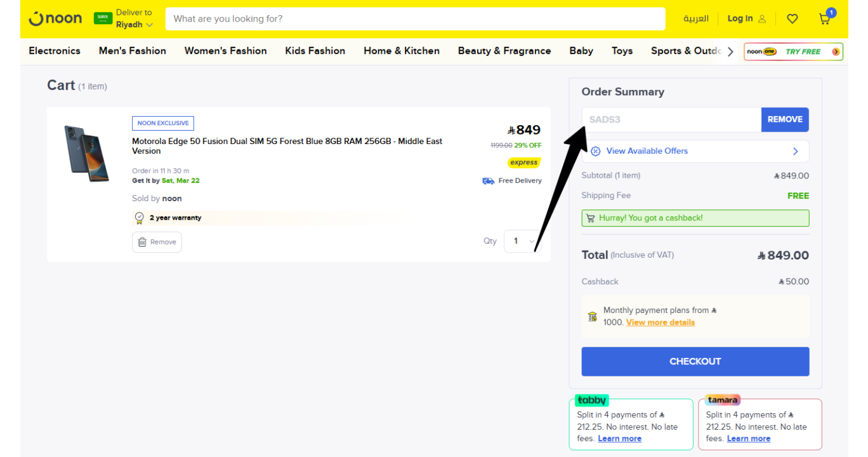Screen dimensions: 868x457
Task: Click the blue CHECKOUT button
Action: click(x=695, y=361)
